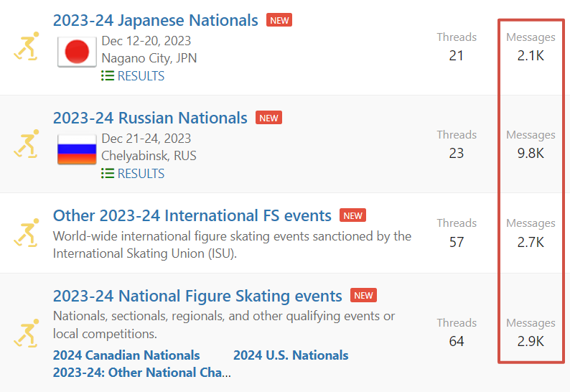Screen dimensions: 570x392
Task: Click NEW badge next to National Figure Skating events
Action: 363,295
